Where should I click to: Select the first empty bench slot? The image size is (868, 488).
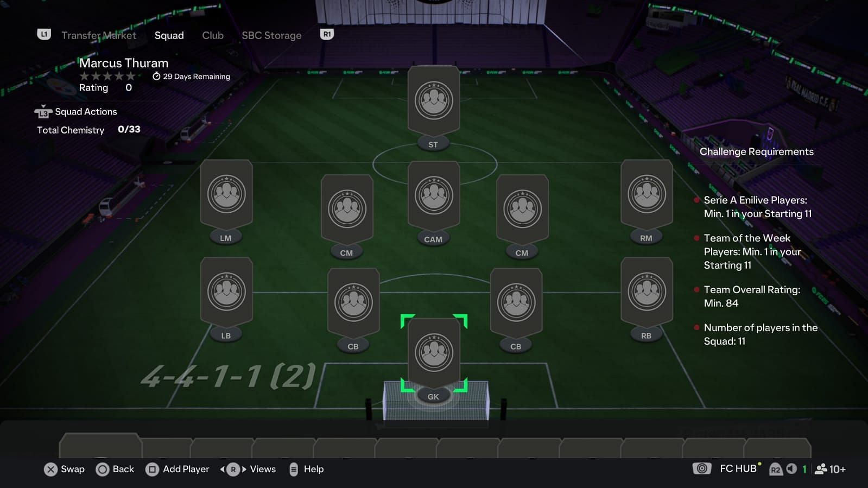[101, 446]
